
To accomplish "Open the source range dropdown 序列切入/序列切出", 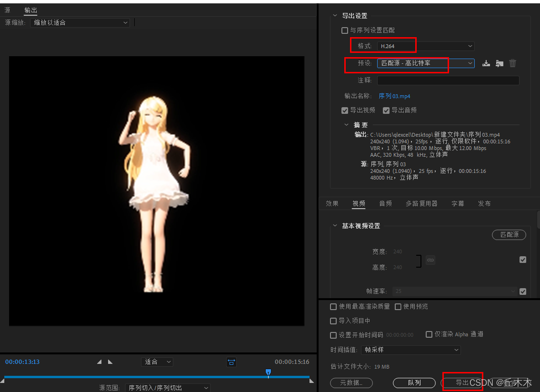I will point(167,388).
